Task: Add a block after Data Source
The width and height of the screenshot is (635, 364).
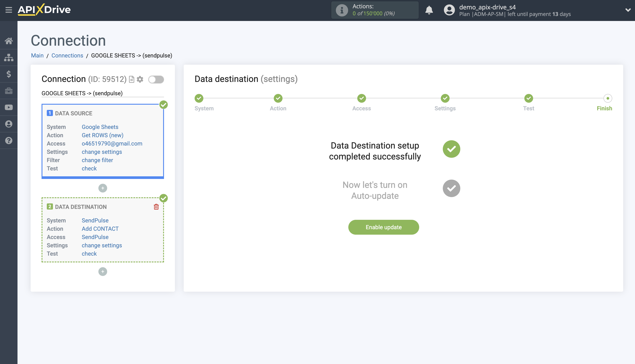Action: coord(103,188)
